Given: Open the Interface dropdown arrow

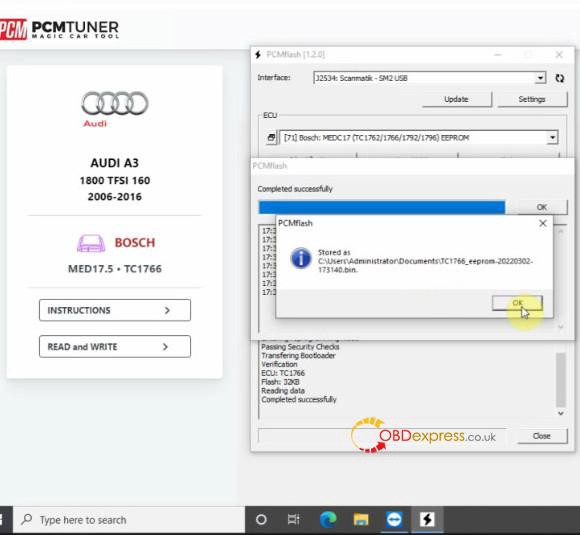Looking at the screenshot, I should coord(540,78).
